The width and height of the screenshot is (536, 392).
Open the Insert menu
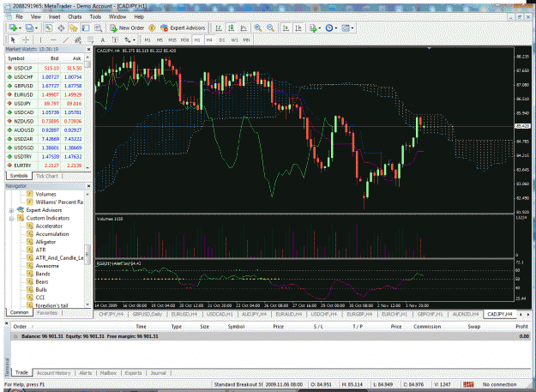click(x=55, y=17)
